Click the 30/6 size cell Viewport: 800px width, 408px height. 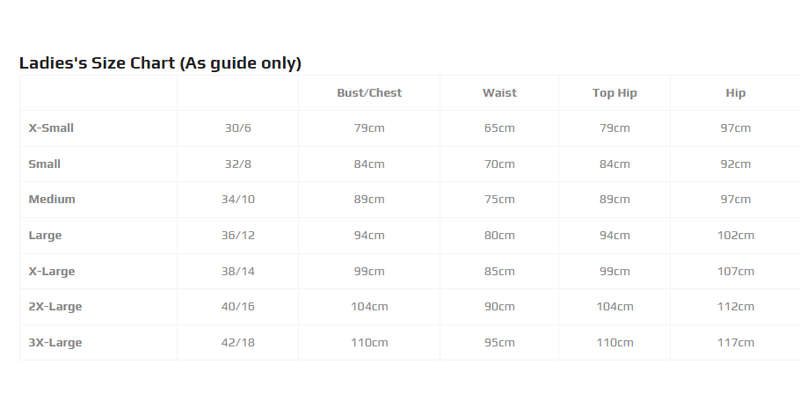238,128
